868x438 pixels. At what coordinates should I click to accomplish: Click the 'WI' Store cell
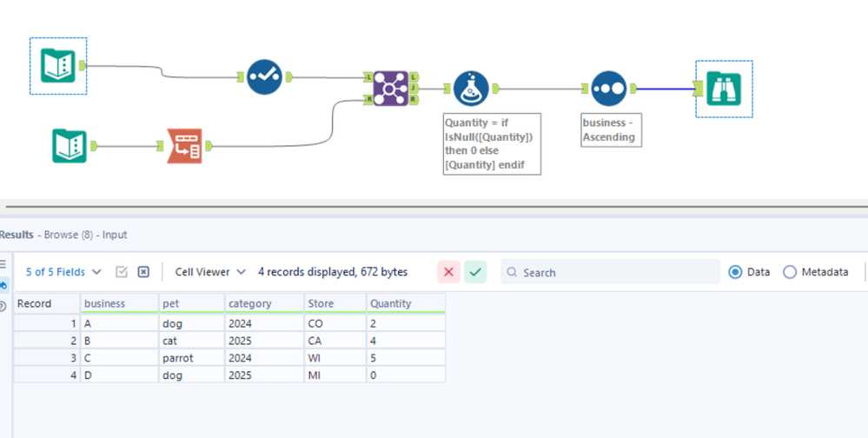coord(335,358)
